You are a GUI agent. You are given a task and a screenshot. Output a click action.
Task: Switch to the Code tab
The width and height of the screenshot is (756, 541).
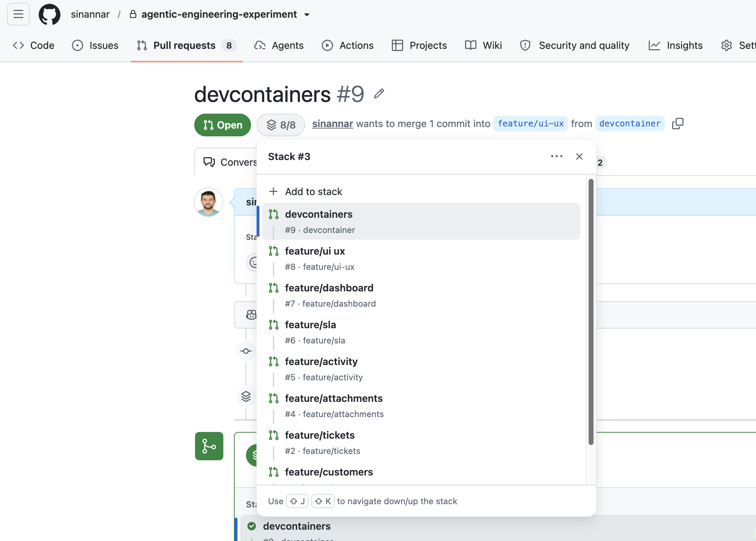coord(34,45)
